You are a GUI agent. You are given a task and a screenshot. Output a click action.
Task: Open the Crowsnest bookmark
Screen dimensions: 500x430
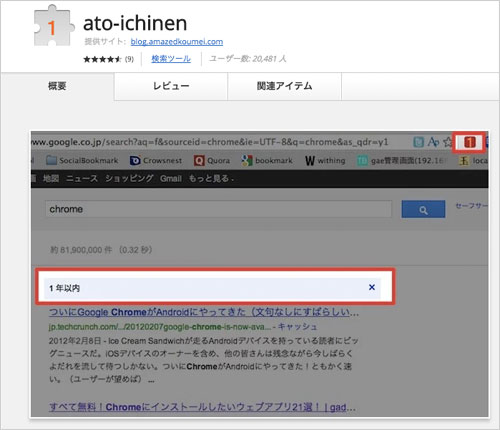[x=156, y=160]
